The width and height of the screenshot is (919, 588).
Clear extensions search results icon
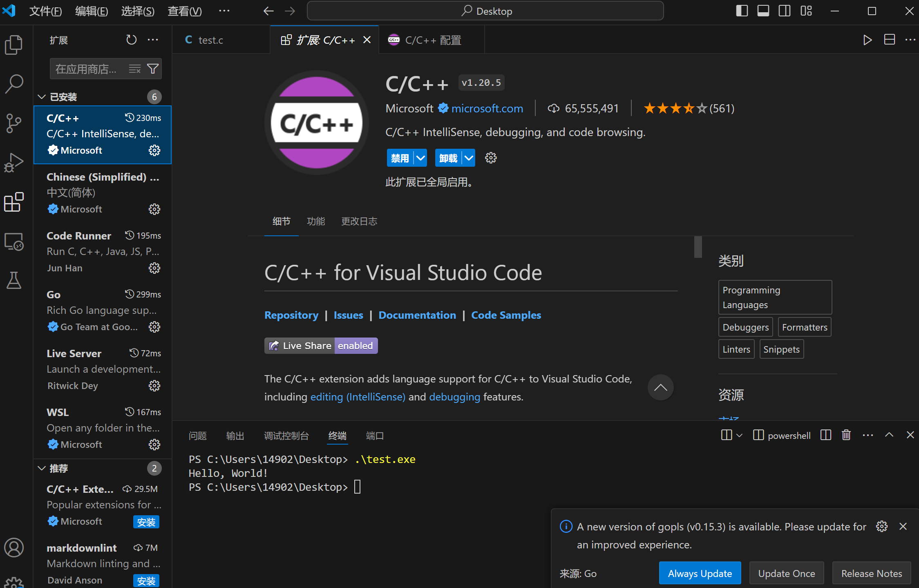[x=134, y=69]
